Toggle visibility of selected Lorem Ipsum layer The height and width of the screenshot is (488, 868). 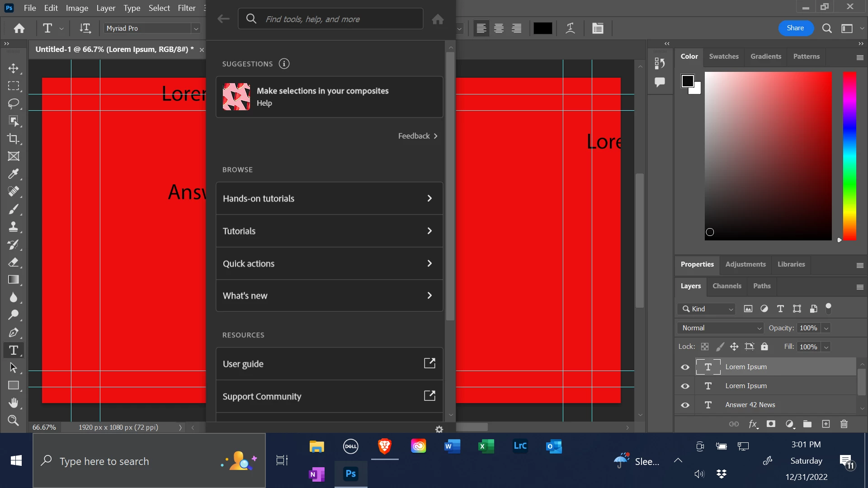685,367
